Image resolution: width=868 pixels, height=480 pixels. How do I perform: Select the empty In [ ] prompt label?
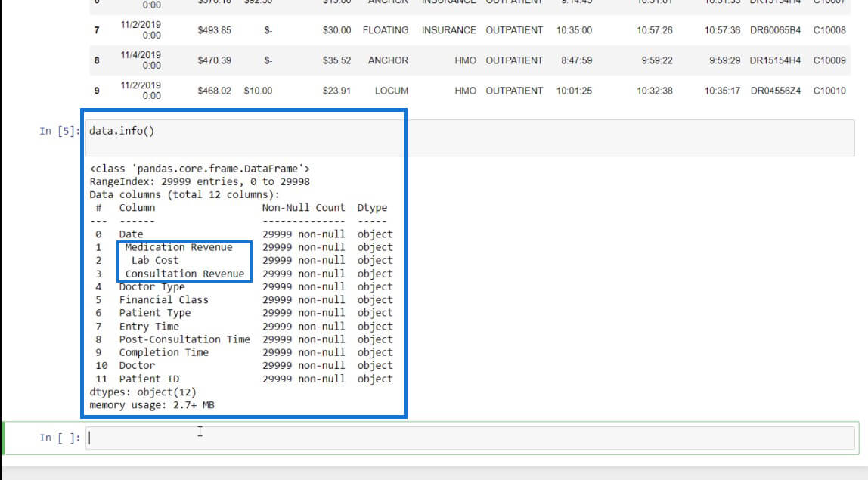click(x=59, y=438)
